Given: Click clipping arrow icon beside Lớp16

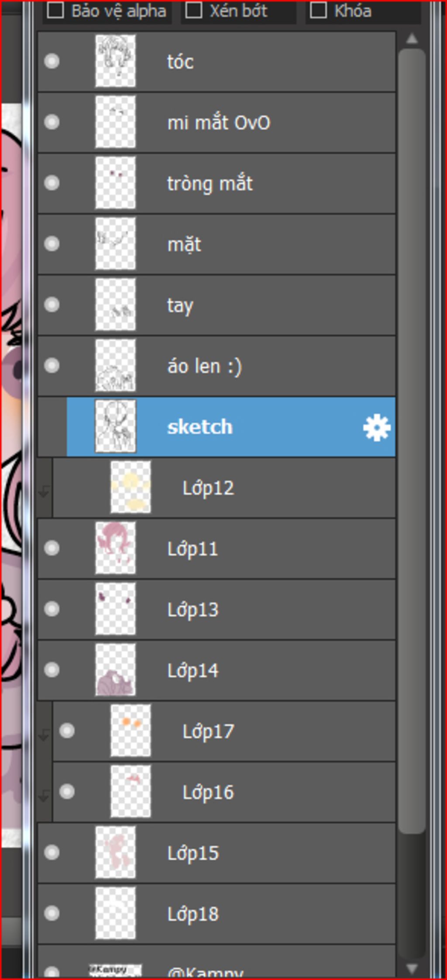Looking at the screenshot, I should click(44, 796).
